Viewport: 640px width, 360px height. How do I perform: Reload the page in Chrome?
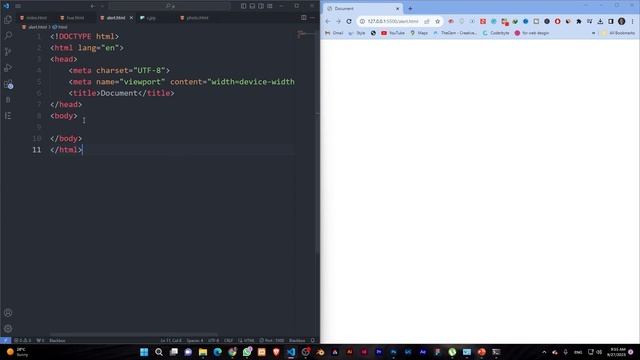tap(349, 21)
